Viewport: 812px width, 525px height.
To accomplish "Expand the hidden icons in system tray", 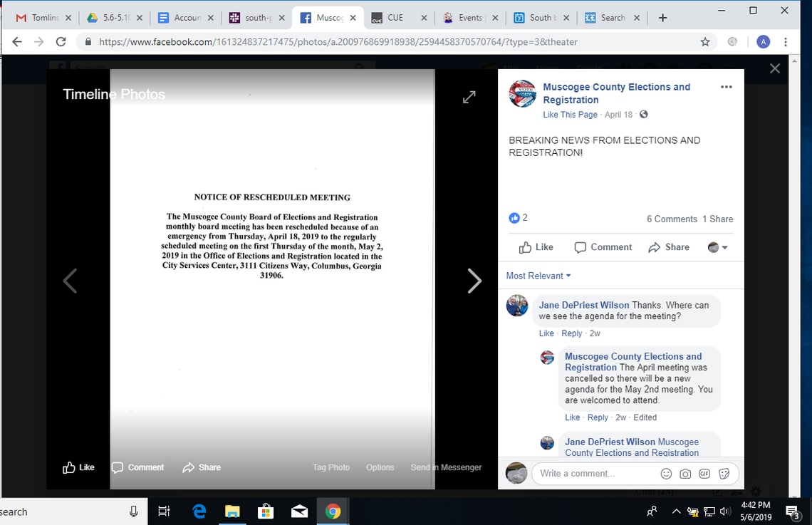I will tap(675, 511).
